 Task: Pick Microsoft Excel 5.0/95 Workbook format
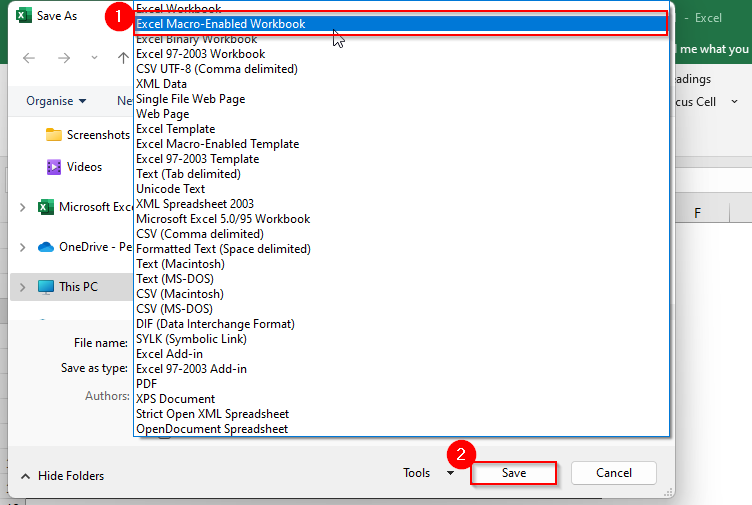tap(401, 219)
